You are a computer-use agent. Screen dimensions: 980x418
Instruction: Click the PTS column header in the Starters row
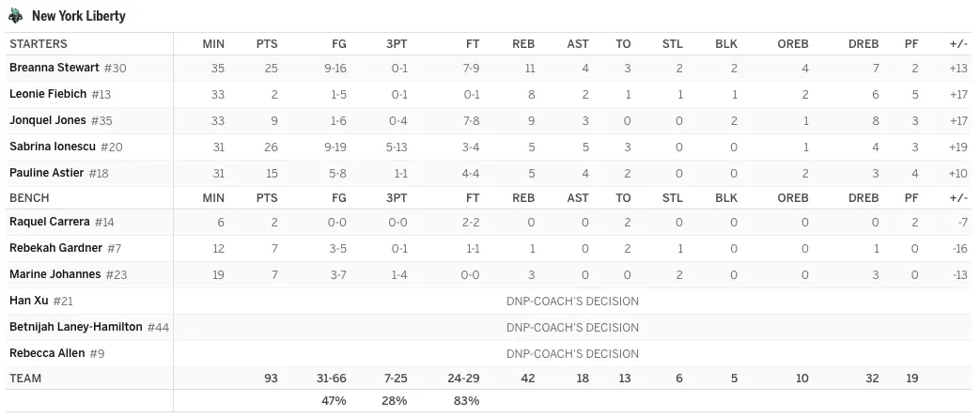[267, 44]
